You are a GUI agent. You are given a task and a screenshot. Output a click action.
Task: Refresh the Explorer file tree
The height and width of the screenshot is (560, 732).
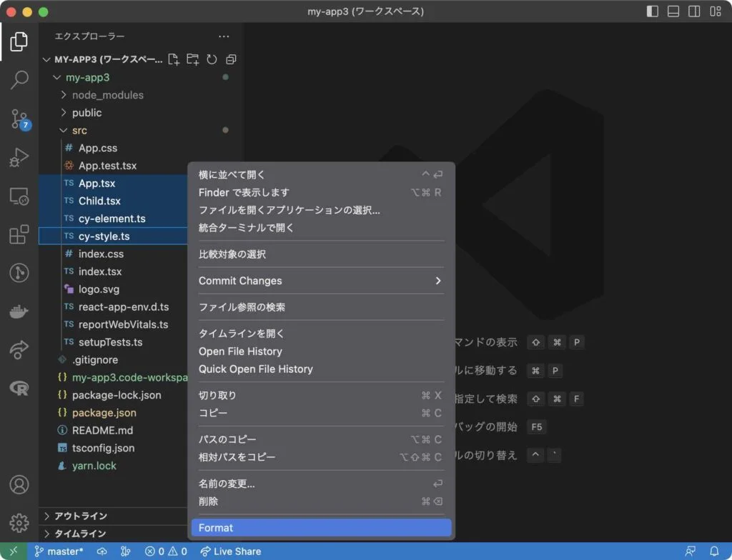[212, 60]
